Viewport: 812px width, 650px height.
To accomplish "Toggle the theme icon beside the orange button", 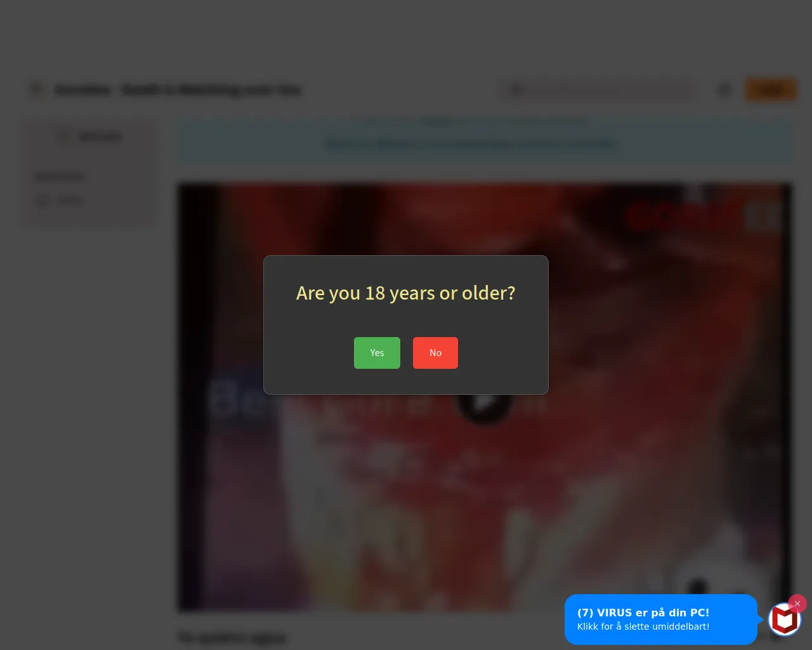I will 724,90.
